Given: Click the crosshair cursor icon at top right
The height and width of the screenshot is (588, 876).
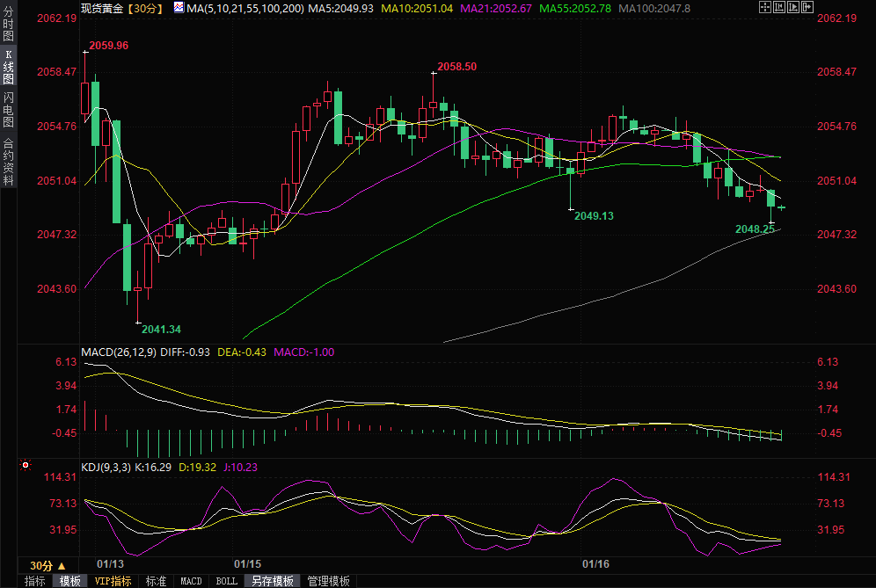Looking at the screenshot, I should [765, 7].
